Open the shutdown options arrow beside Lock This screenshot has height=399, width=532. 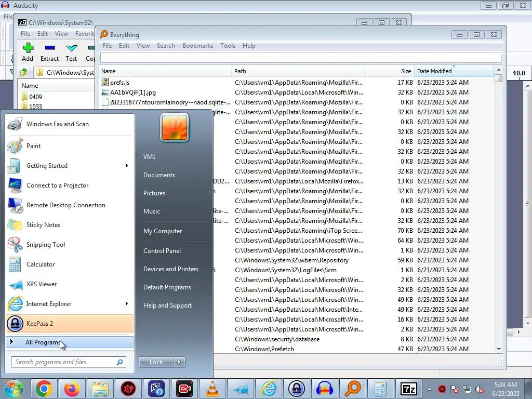[x=179, y=362]
